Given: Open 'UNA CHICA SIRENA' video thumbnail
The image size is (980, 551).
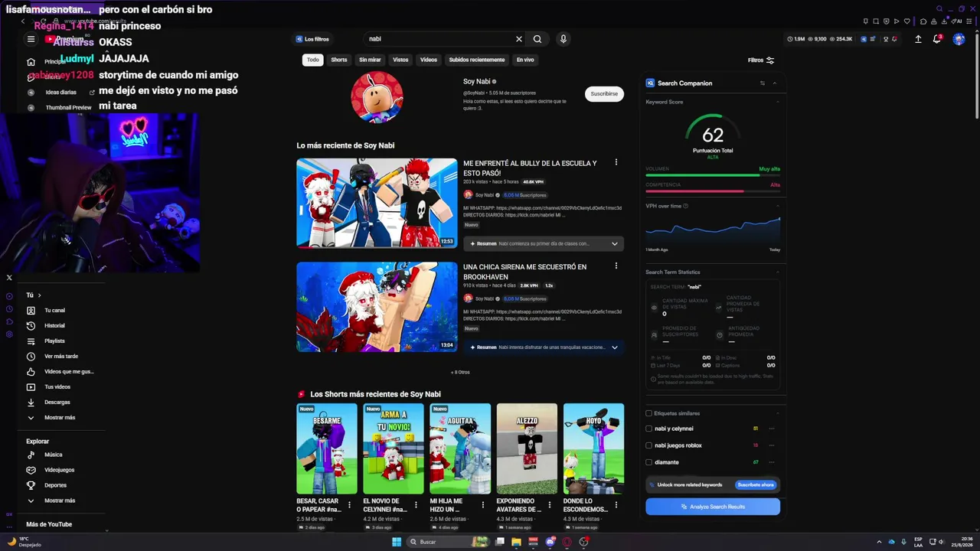Looking at the screenshot, I should (377, 307).
